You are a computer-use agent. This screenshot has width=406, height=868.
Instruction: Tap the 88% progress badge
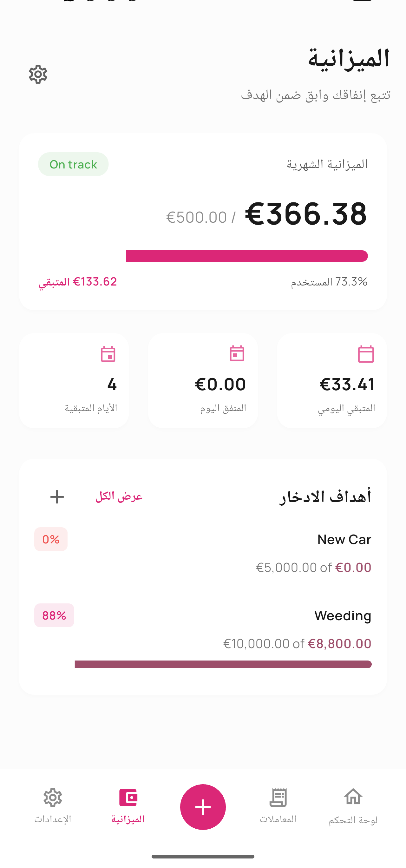point(54,615)
